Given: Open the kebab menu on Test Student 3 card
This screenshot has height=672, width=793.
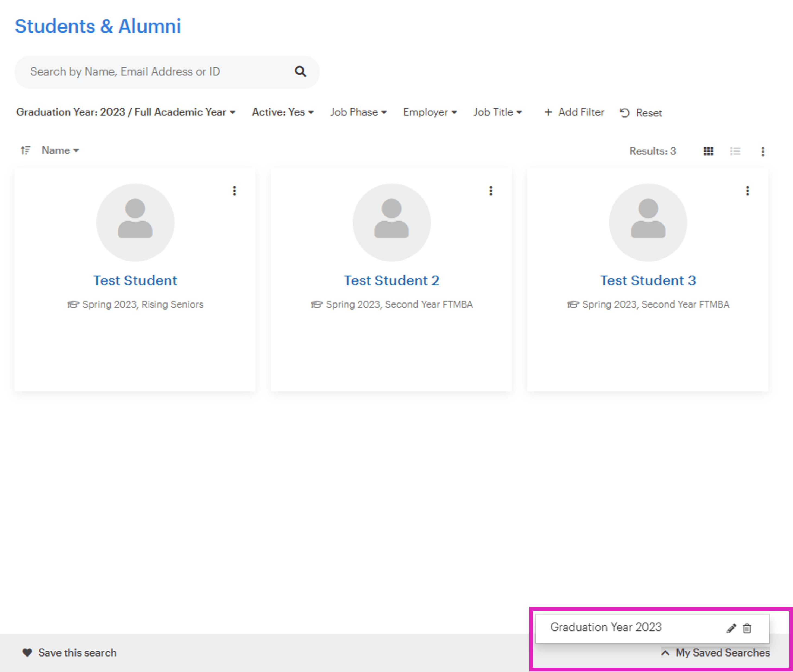Looking at the screenshot, I should tap(748, 191).
